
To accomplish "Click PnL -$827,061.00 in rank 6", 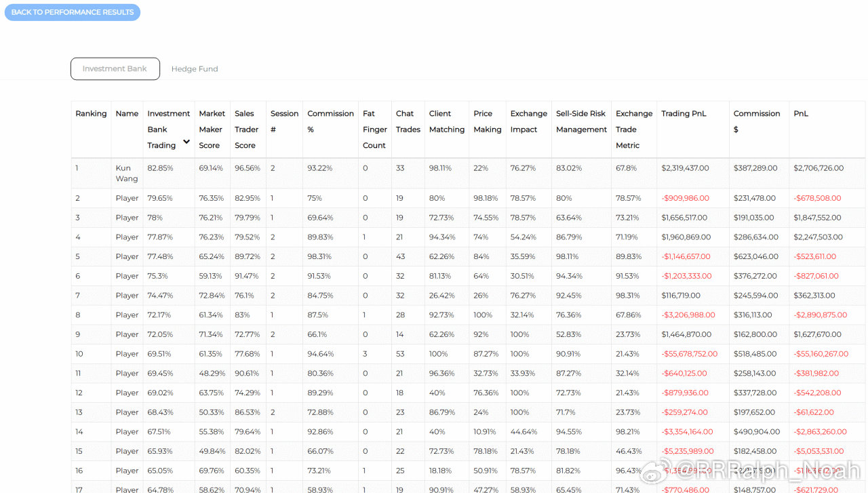I will tap(816, 277).
